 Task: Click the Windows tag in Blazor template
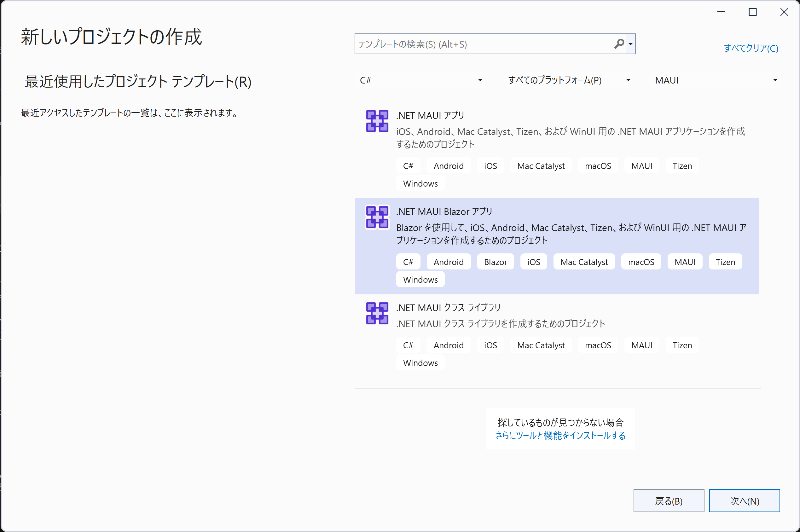point(420,280)
